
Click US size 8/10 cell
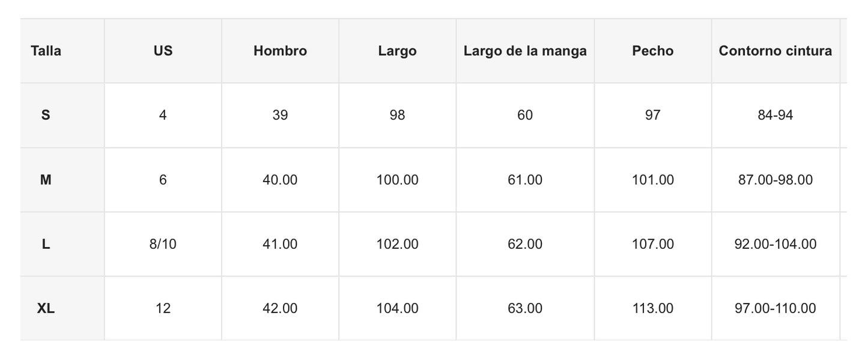tap(163, 244)
